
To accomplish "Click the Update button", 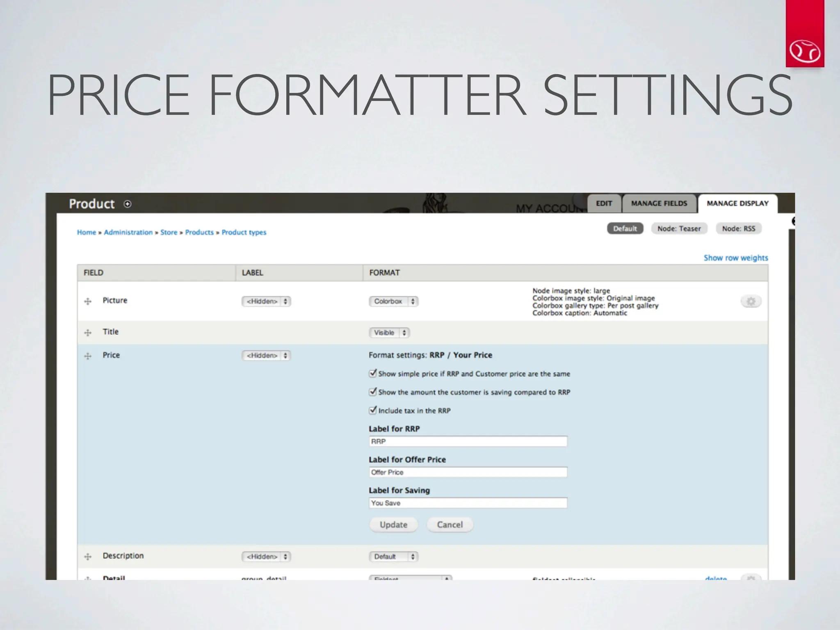I will [393, 525].
